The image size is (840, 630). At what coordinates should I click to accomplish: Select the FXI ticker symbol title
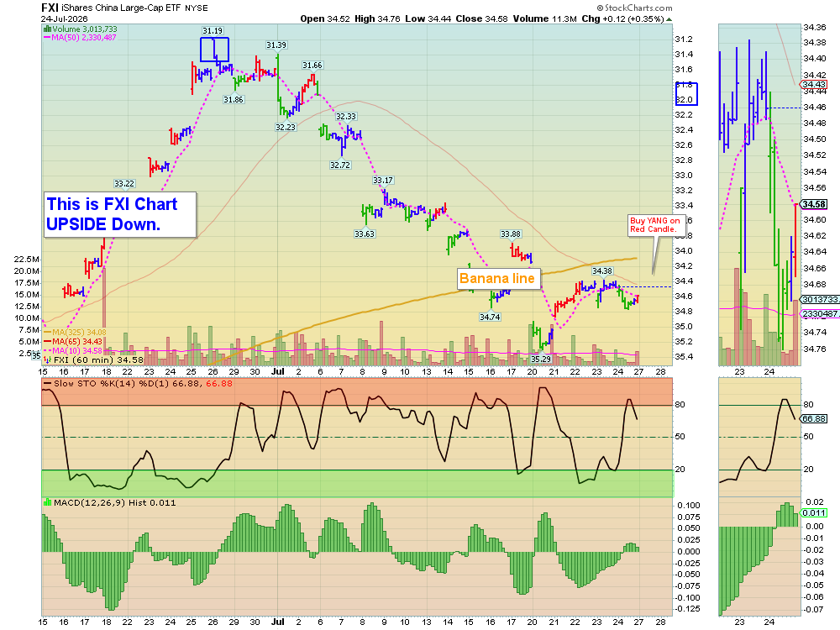click(50, 8)
